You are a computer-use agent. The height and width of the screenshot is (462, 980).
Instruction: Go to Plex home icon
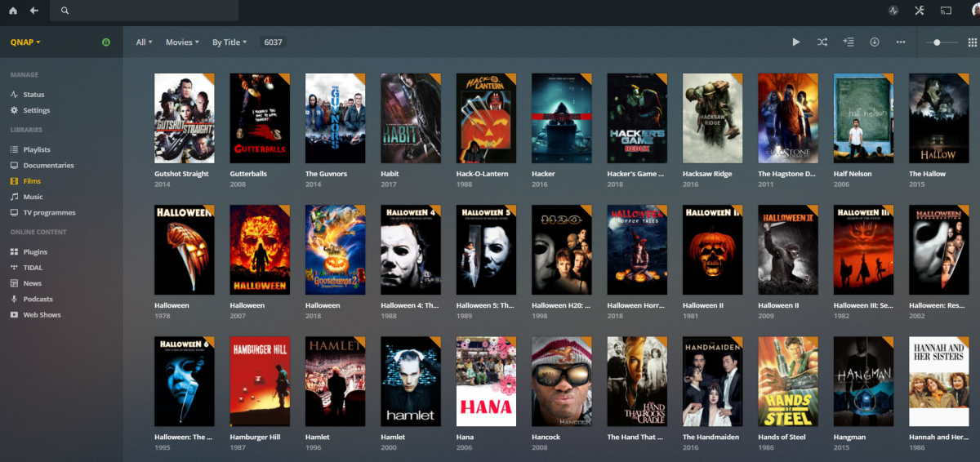(13, 11)
